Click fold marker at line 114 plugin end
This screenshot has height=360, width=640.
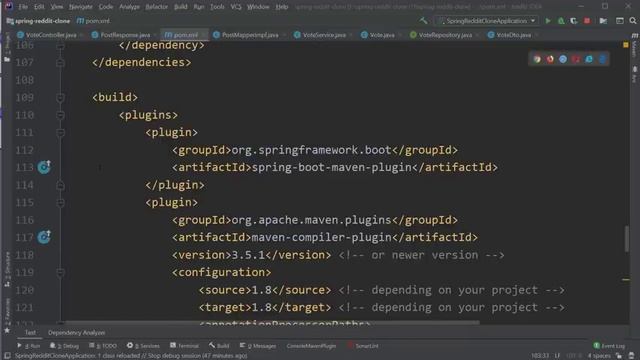60,185
